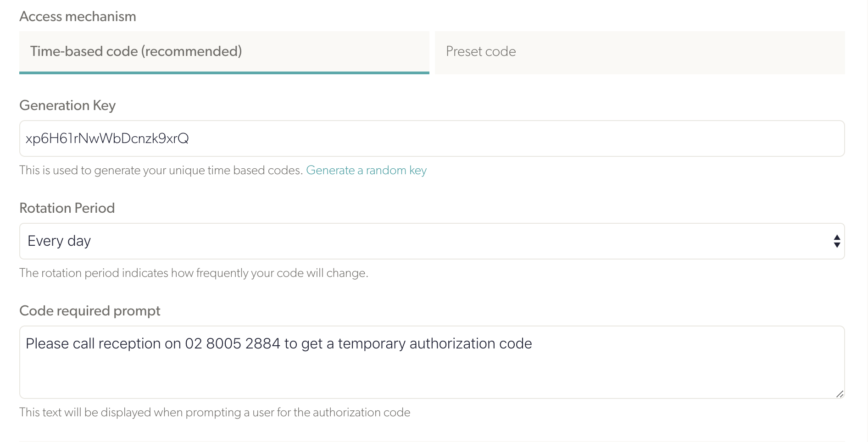Open the Rotation Period dropdown

432,241
